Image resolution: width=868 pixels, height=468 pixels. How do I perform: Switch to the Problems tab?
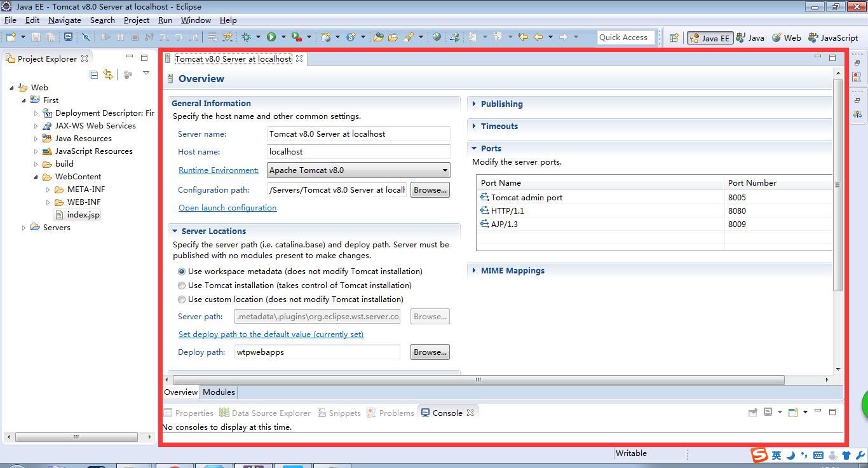(390, 413)
